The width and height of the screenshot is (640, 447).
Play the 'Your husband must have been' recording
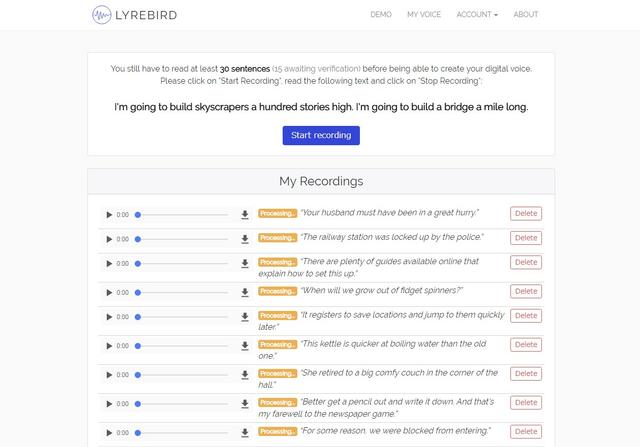point(109,215)
